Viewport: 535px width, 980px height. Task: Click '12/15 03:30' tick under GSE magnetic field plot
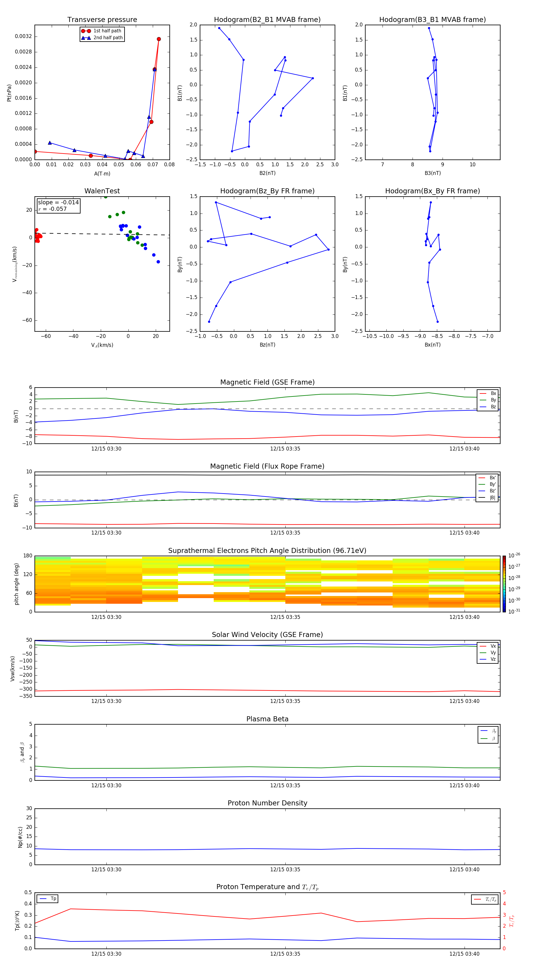click(106, 448)
